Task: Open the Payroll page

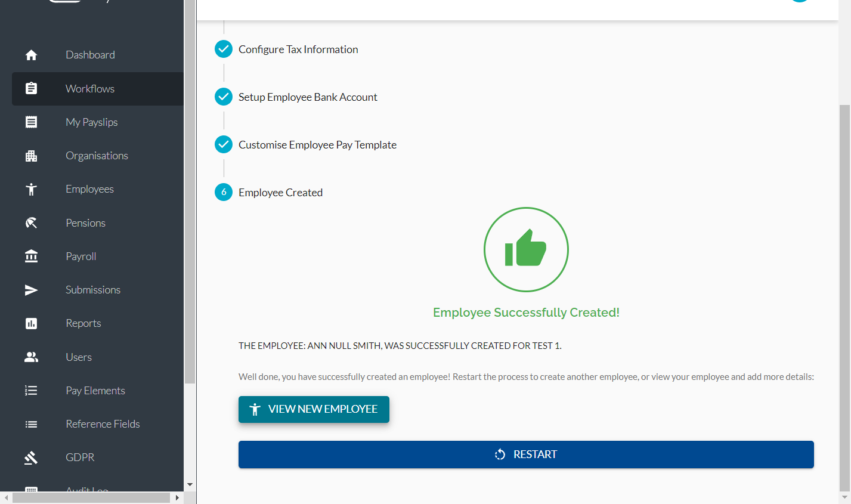Action: [98, 256]
